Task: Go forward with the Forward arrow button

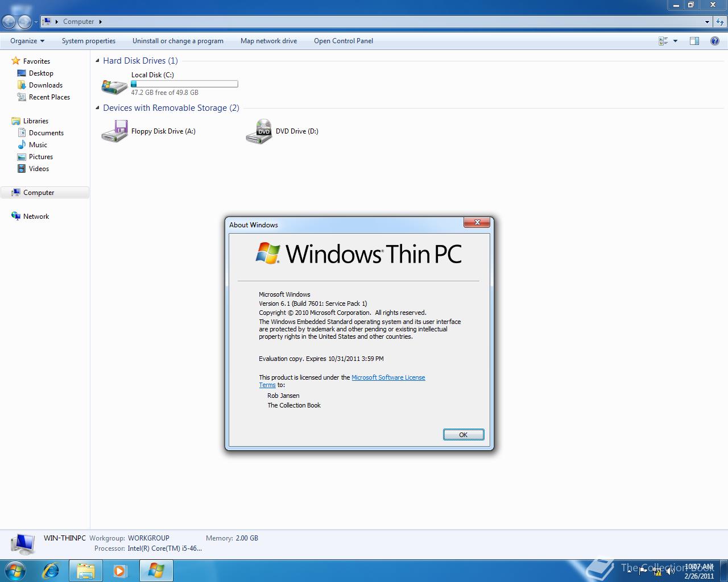Action: 24,22
